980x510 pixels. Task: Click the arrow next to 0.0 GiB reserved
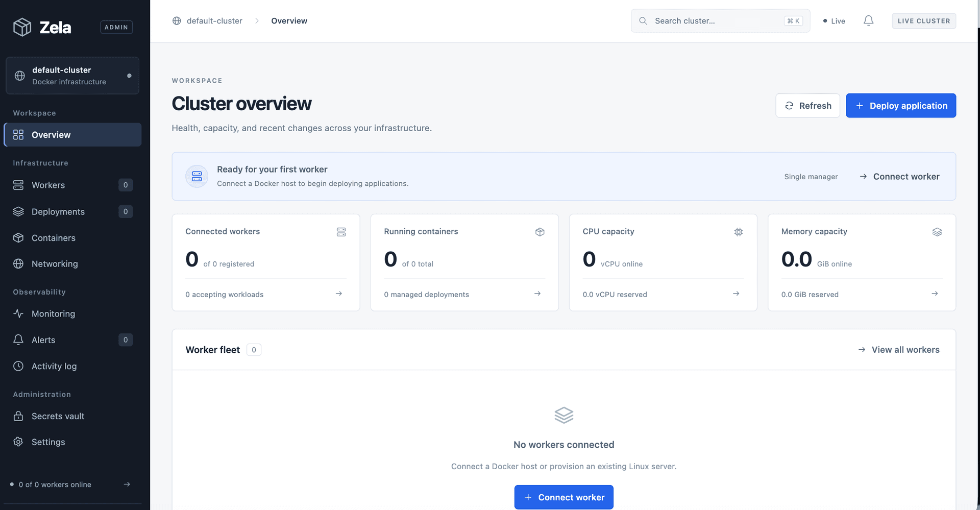pyautogui.click(x=934, y=294)
